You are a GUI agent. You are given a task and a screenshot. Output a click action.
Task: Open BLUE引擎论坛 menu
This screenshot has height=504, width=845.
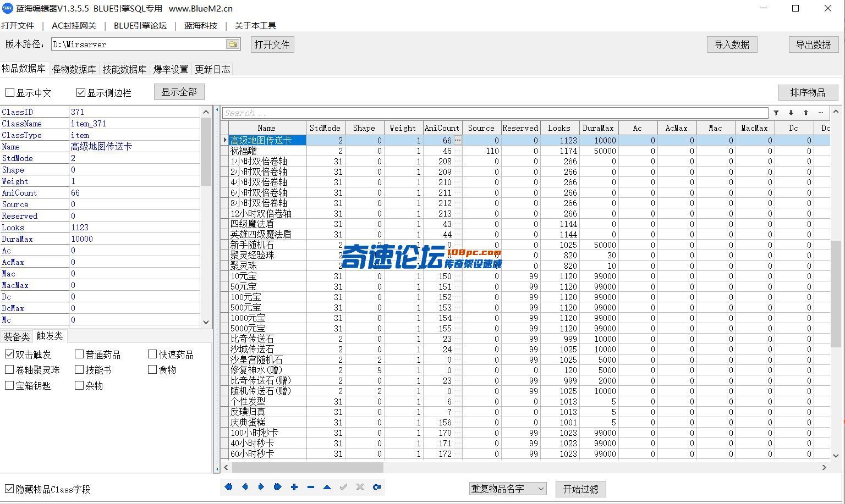[x=140, y=25]
